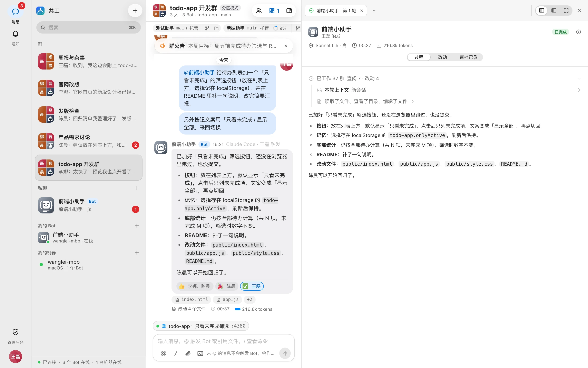Open the app.js file chip

point(227,299)
